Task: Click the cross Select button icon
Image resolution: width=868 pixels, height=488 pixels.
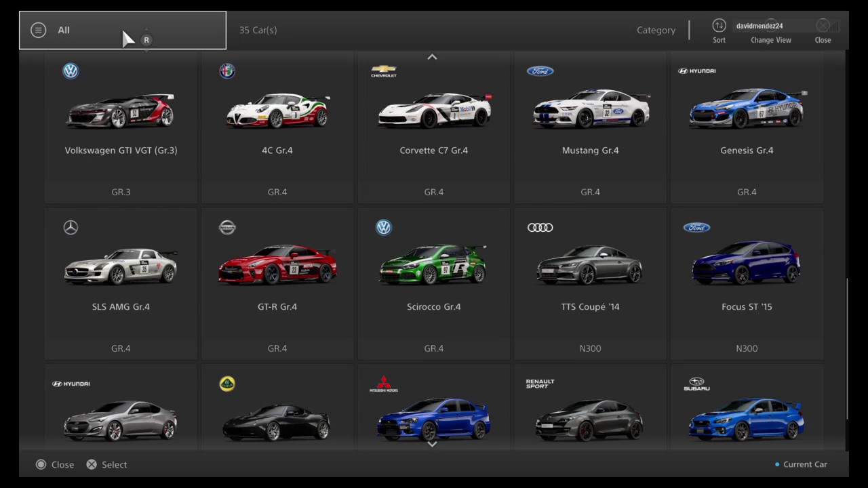Action: coord(92,464)
